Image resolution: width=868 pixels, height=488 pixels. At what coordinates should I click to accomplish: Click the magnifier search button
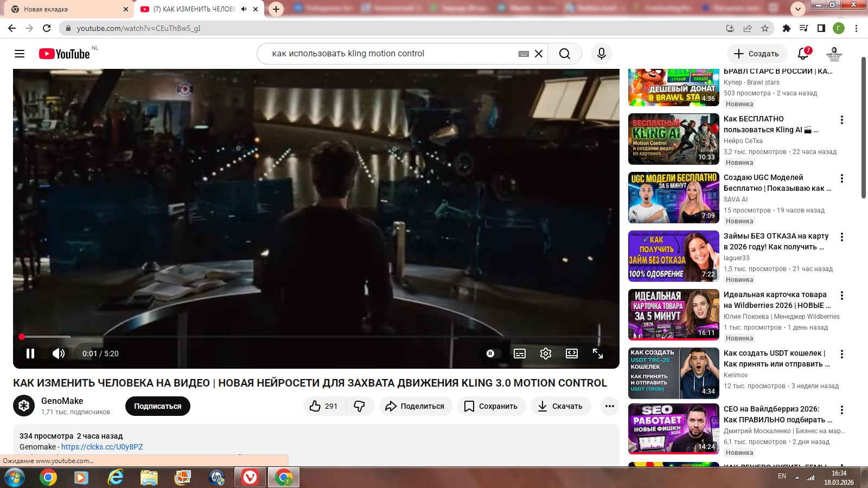(565, 54)
